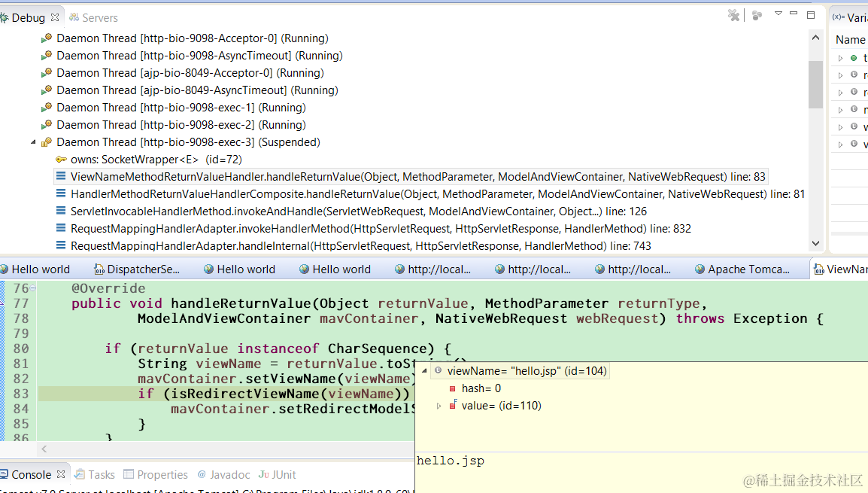The image size is (868, 493).
Task: Expand the first variable with green dot
Action: pyautogui.click(x=840, y=58)
